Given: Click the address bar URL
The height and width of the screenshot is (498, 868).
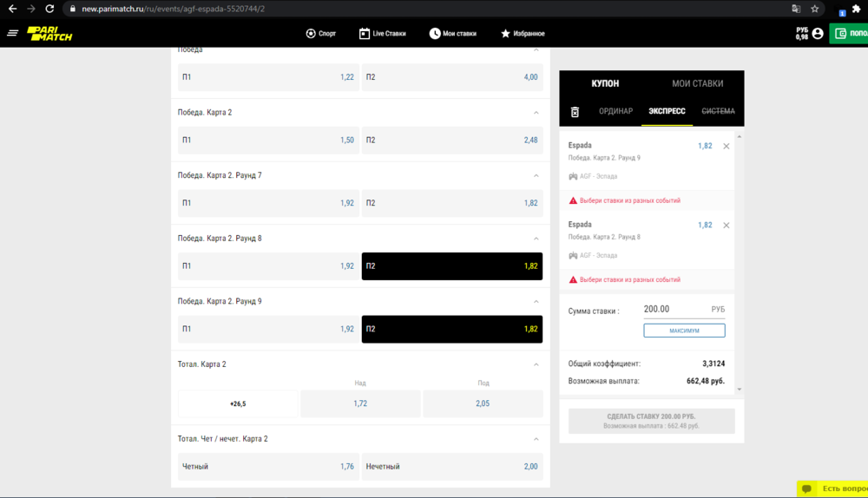Looking at the screenshot, I should point(174,9).
